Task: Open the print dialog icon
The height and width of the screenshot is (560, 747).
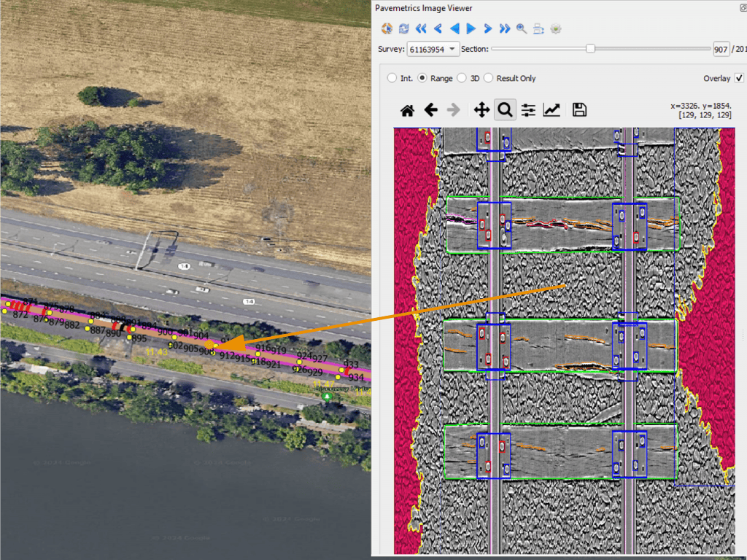Action: click(x=538, y=28)
